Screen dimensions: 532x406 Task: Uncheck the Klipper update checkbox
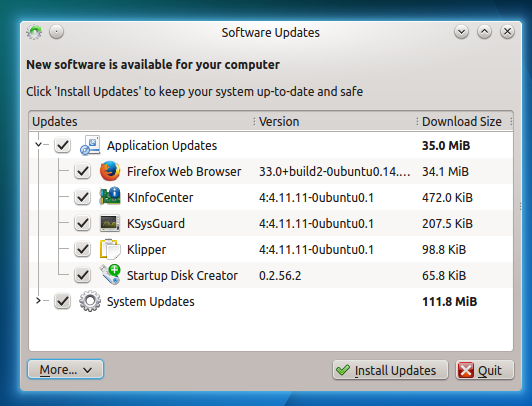(x=82, y=249)
